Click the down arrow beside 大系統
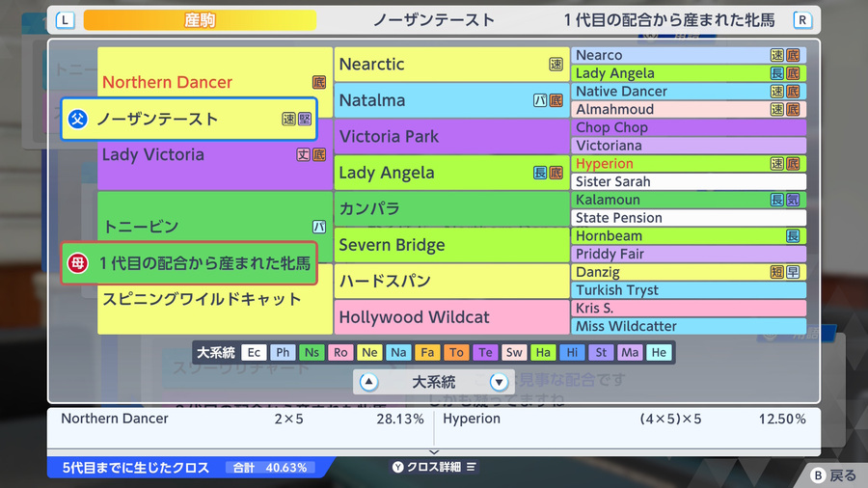The width and height of the screenshot is (868, 488). pyautogui.click(x=499, y=382)
